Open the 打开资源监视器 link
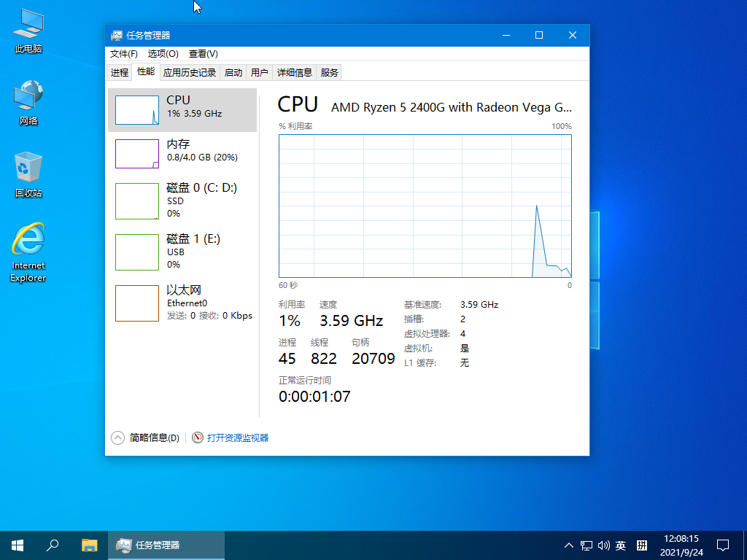Viewport: 747px width, 560px height. [238, 437]
